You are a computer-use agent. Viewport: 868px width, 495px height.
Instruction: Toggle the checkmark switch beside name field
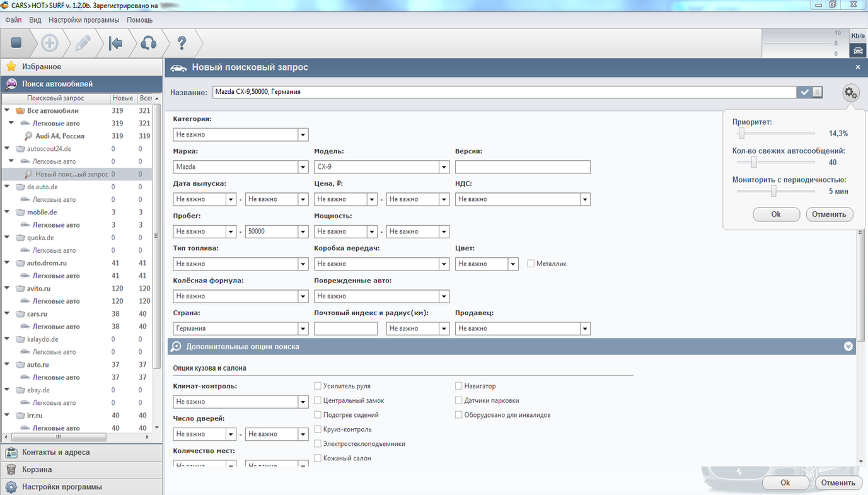click(x=811, y=92)
